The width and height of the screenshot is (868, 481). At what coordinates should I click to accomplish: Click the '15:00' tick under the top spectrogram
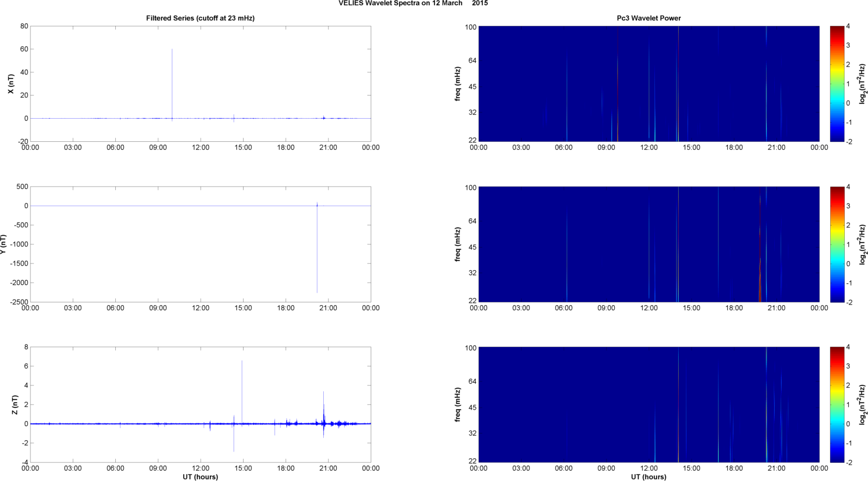pos(692,148)
